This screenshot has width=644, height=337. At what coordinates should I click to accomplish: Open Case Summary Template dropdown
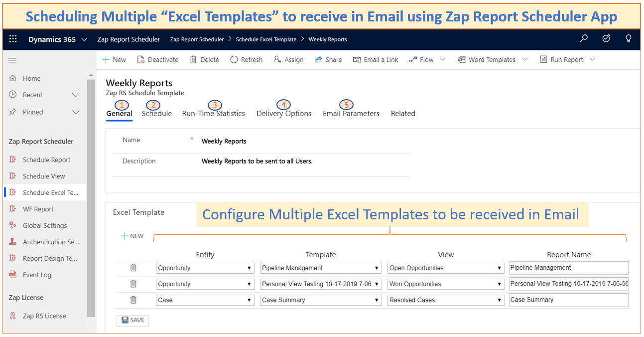coord(321,300)
